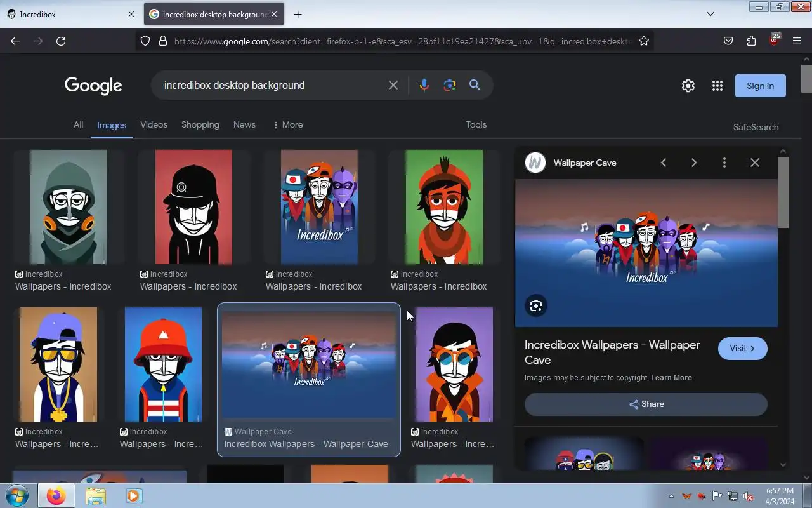
Task: Open the Learn More copyright link
Action: [x=671, y=377]
